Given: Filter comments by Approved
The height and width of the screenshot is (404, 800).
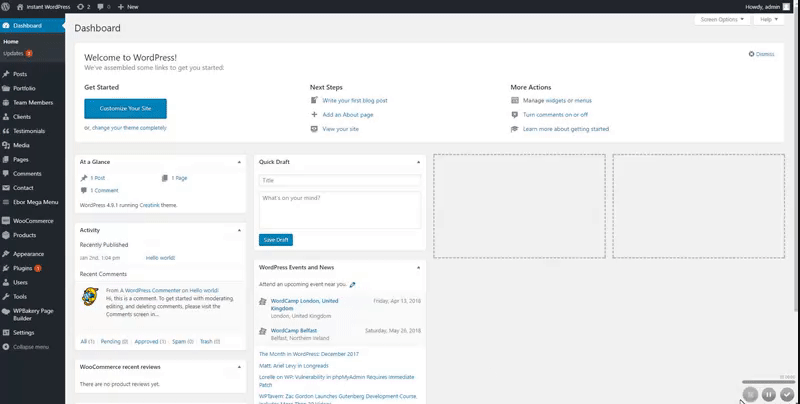Looking at the screenshot, I should click(146, 342).
